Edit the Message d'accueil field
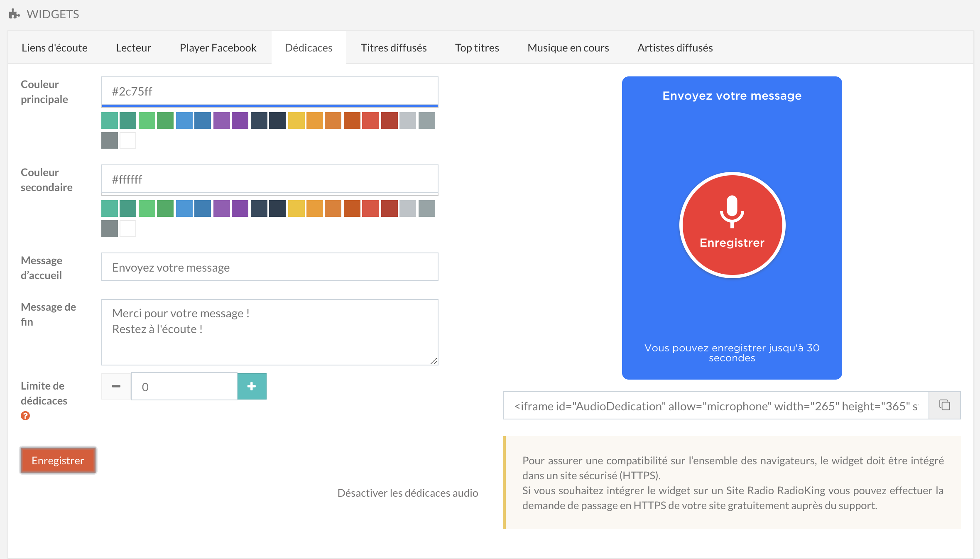 pyautogui.click(x=270, y=267)
